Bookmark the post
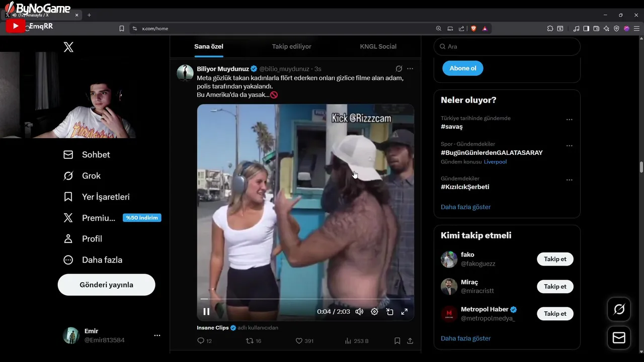The width and height of the screenshot is (644, 362). tap(397, 341)
